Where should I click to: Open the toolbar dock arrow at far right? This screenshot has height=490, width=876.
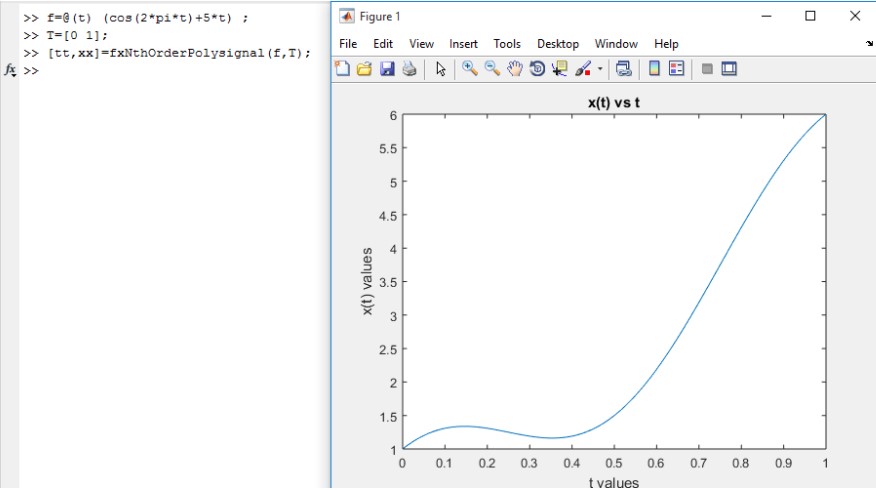[868, 44]
